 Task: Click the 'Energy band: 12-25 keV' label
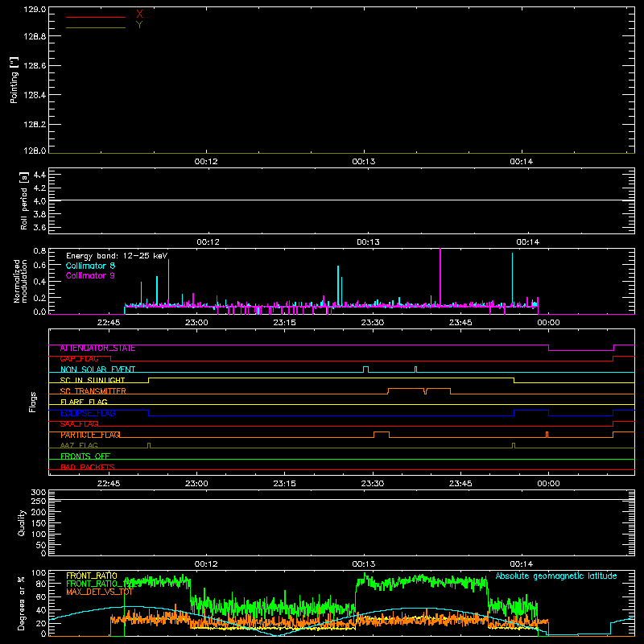tap(117, 256)
